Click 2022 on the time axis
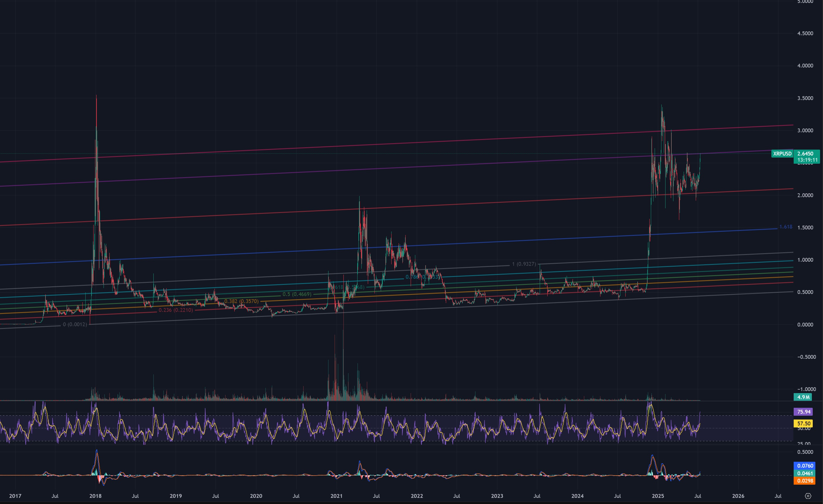 point(417,496)
